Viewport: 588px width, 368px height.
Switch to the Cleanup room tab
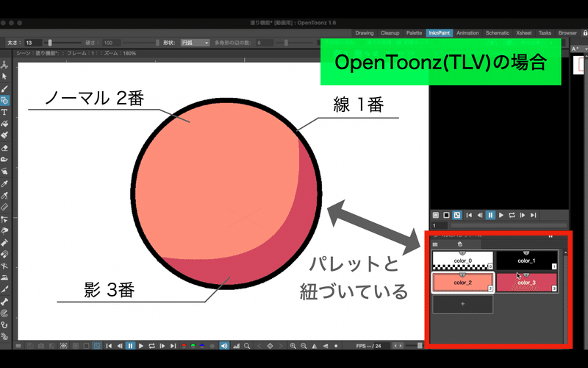(390, 33)
